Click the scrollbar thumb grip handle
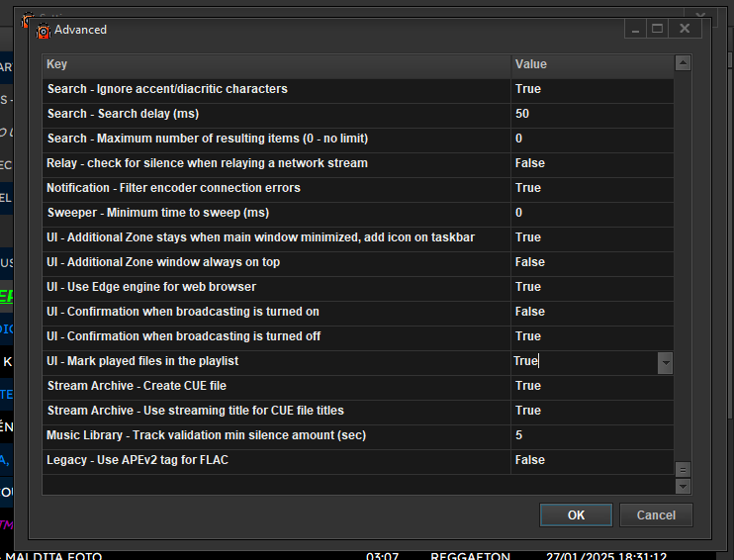This screenshot has height=560, width=734. click(x=683, y=469)
